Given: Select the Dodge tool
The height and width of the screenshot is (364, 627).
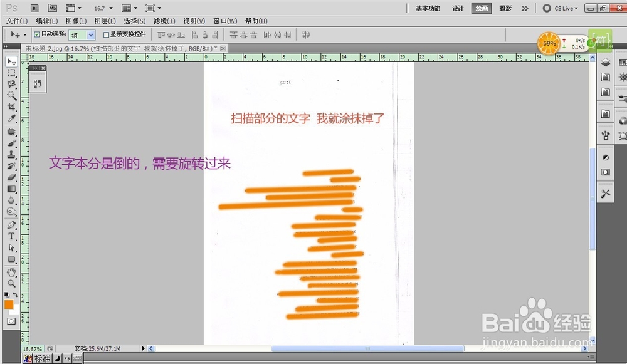Looking at the screenshot, I should tap(11, 211).
